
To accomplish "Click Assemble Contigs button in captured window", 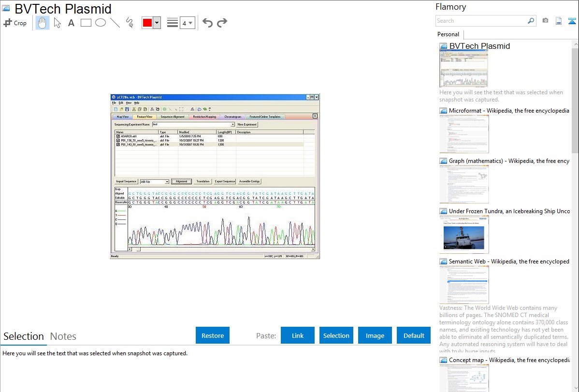I will (249, 181).
